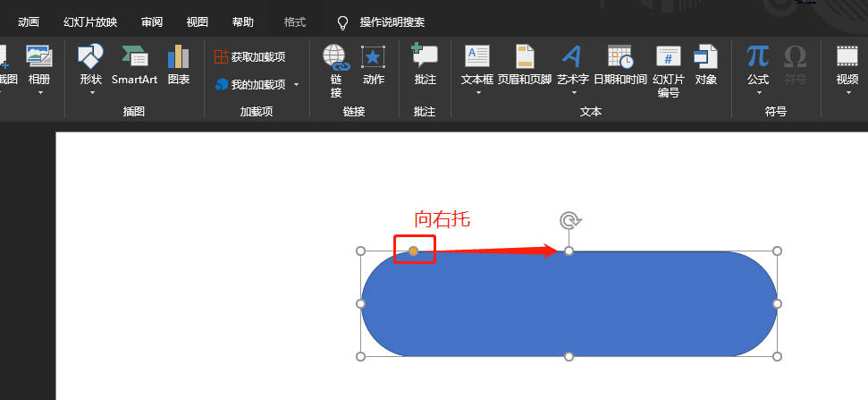Image resolution: width=868 pixels, height=400 pixels.
Task: Click the yellow adjustment handle on the shape
Action: click(x=414, y=251)
